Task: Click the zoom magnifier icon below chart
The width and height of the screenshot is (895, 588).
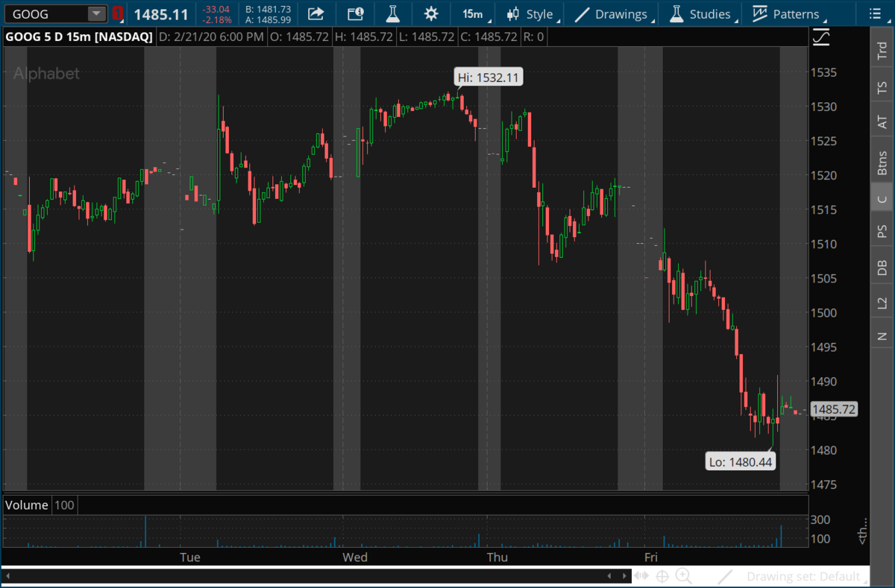Action: [683, 576]
